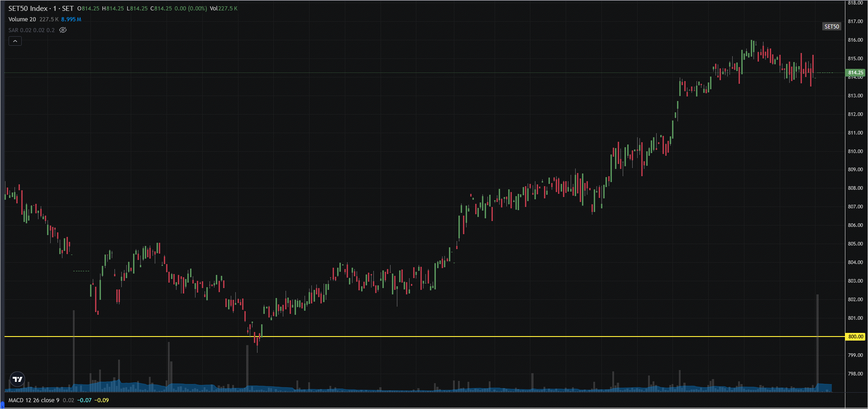
Task: Click the change value 0.00 (0.00%)
Action: (x=191, y=9)
